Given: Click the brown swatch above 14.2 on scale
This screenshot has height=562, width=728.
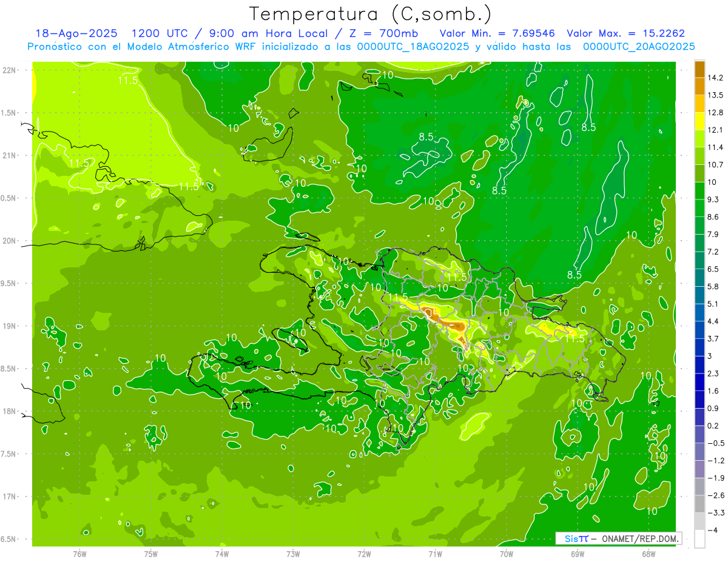Looking at the screenshot, I should click(x=699, y=69).
